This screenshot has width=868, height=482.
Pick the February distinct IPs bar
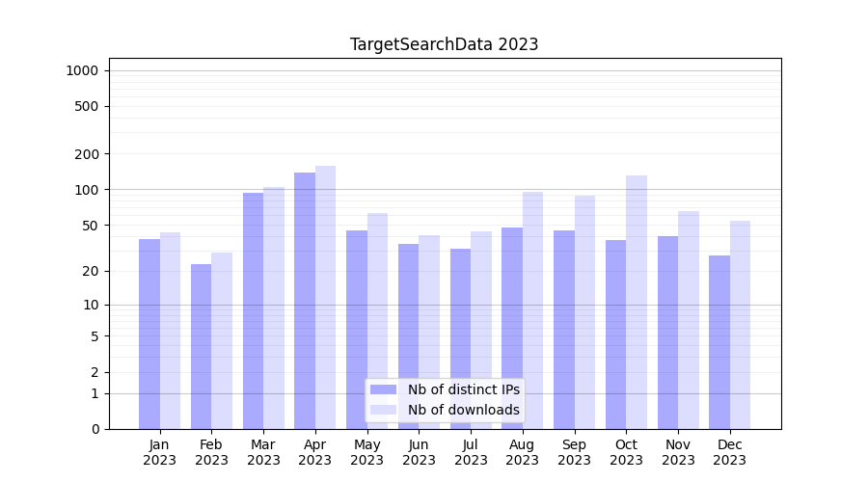(201, 345)
